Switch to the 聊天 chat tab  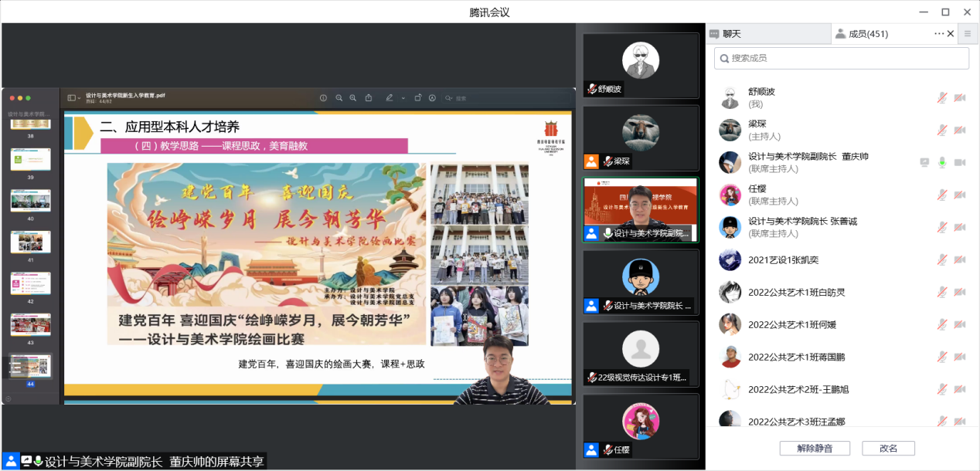pos(731,34)
